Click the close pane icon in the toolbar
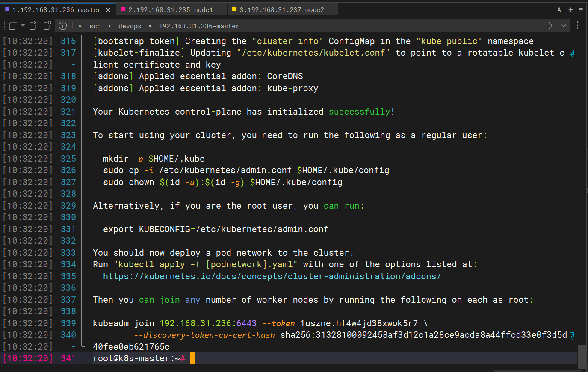Viewport: 588px width, 372px height. [x=33, y=26]
